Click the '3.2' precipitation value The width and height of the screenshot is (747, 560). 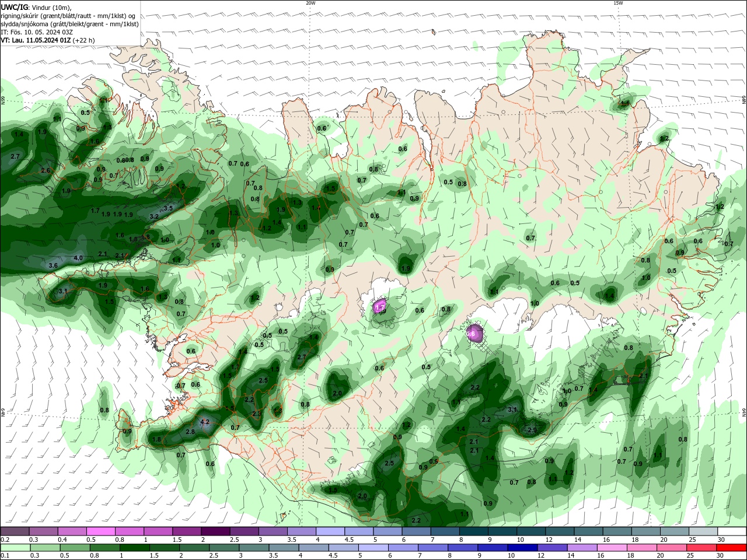click(154, 216)
